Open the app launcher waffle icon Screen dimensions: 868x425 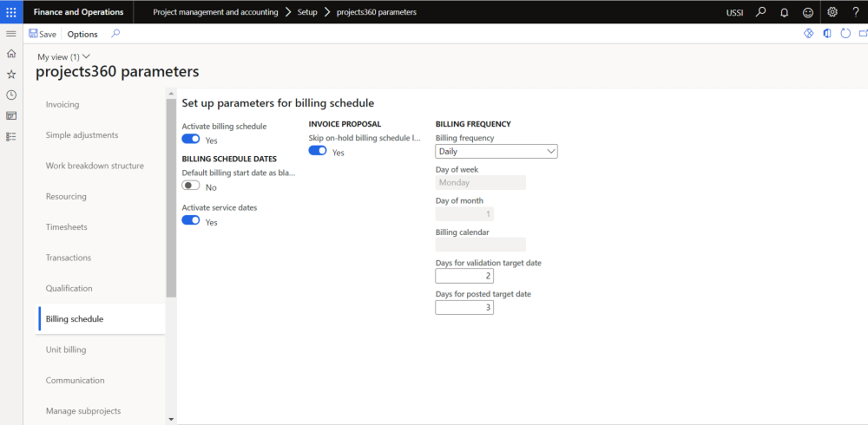(x=11, y=12)
